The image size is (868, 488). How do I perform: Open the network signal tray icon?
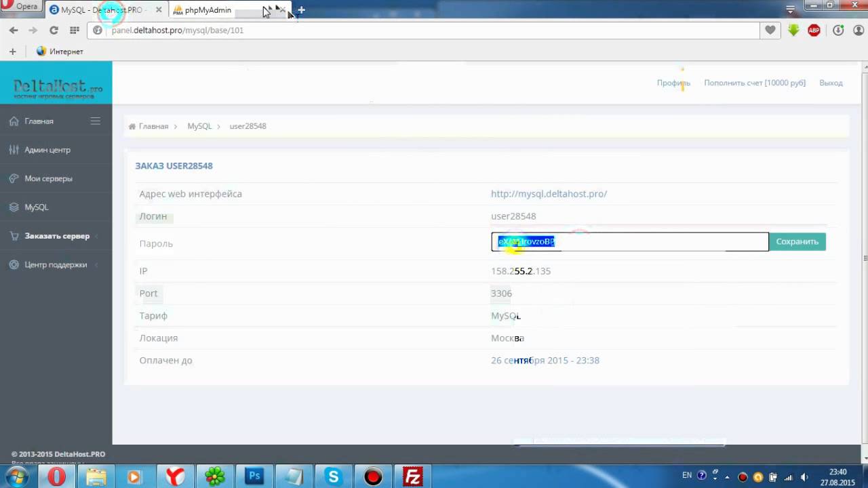[x=789, y=476]
